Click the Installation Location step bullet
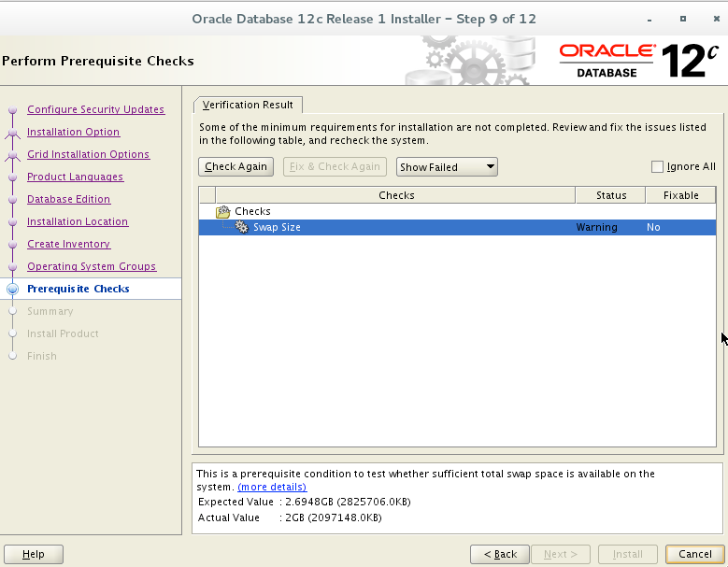The width and height of the screenshot is (728, 567). pos(13,221)
